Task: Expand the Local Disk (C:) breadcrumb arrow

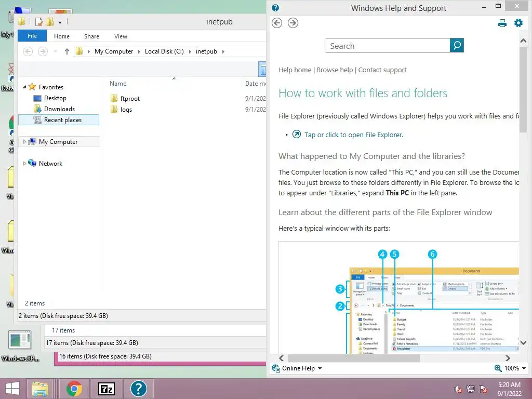Action: coord(190,51)
